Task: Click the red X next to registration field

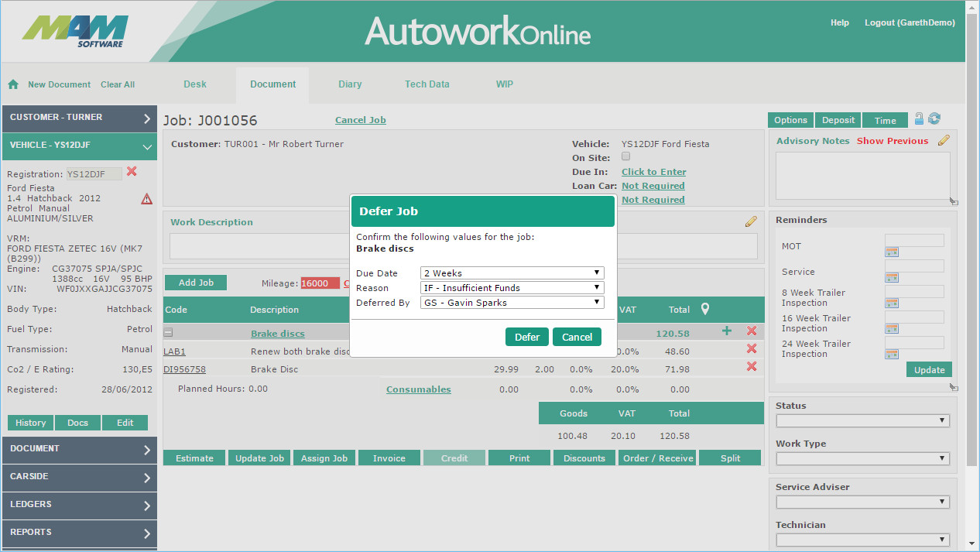Action: (x=132, y=172)
